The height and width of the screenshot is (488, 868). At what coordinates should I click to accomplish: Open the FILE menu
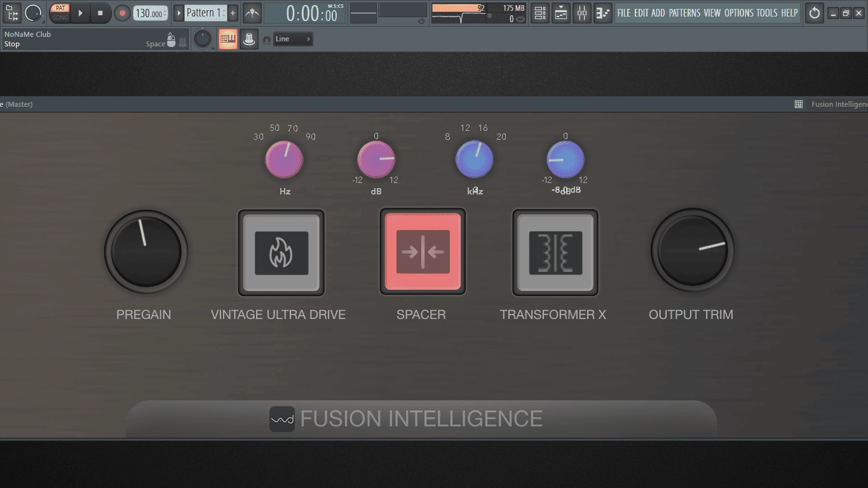(x=624, y=13)
